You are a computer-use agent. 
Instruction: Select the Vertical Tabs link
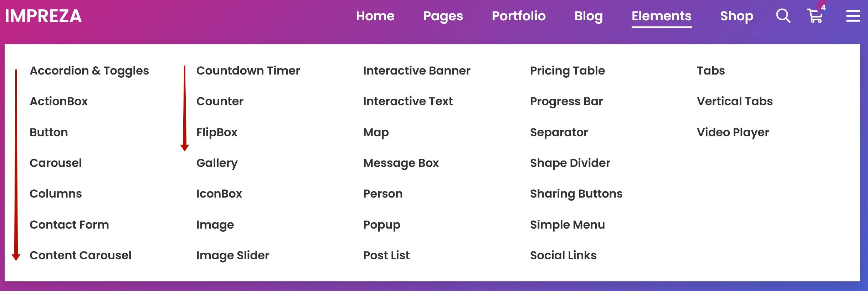pyautogui.click(x=735, y=101)
